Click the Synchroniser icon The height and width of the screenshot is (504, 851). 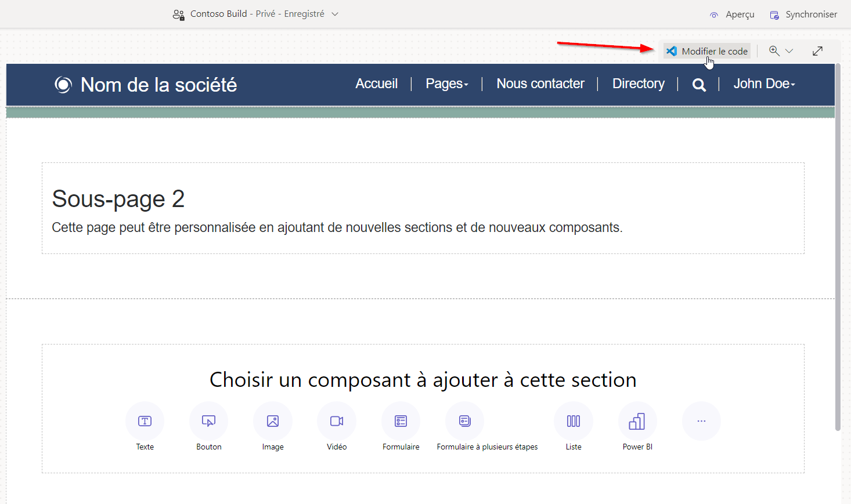click(x=774, y=15)
